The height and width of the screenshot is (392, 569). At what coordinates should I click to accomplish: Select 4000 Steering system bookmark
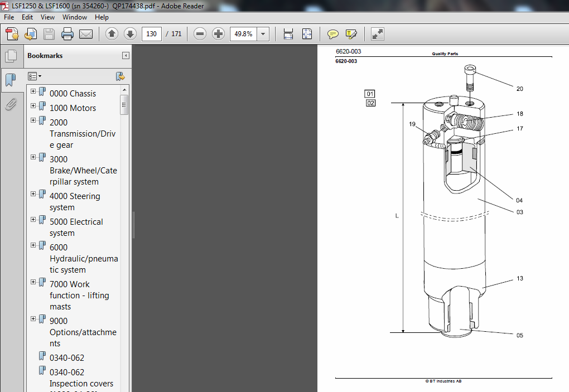(x=75, y=202)
